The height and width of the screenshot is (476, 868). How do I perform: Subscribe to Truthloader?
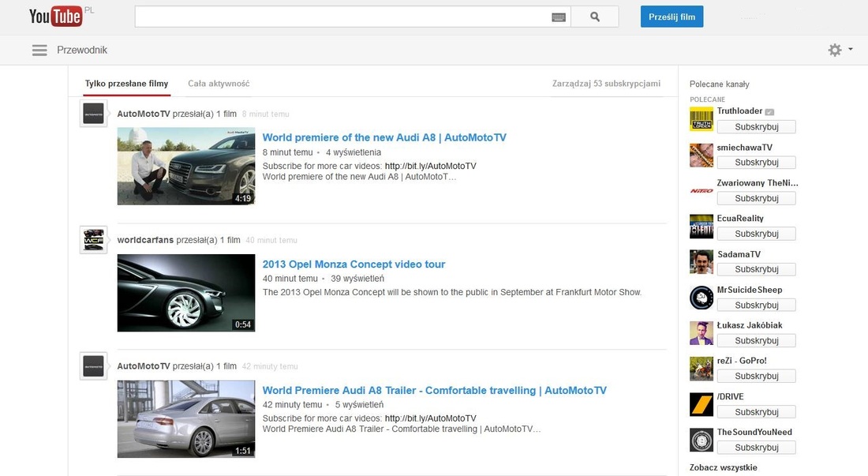click(x=757, y=127)
